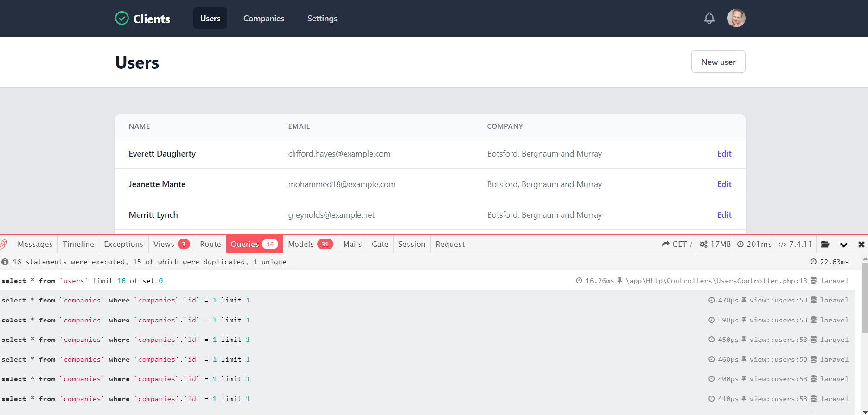Go to Companies in the navigation bar

263,19
